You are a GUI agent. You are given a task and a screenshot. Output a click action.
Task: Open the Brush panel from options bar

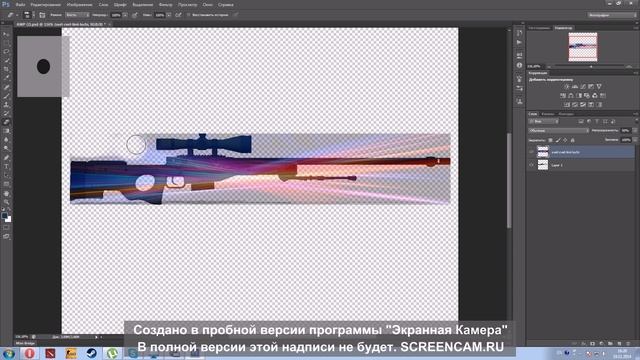click(42, 15)
